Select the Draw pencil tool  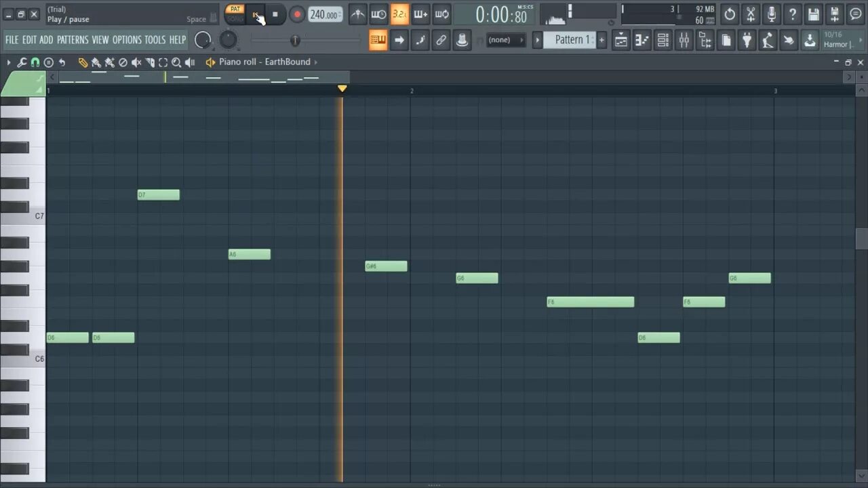[x=83, y=62]
